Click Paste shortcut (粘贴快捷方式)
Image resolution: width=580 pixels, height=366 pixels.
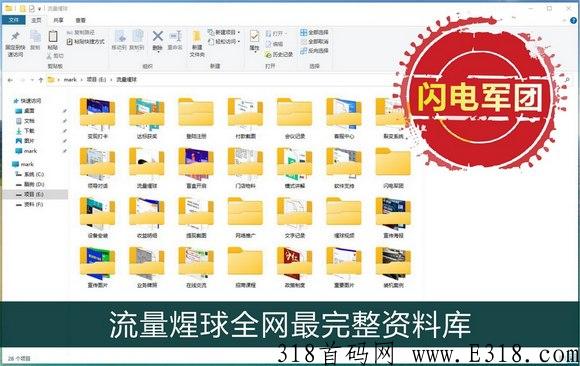pyautogui.click(x=85, y=42)
